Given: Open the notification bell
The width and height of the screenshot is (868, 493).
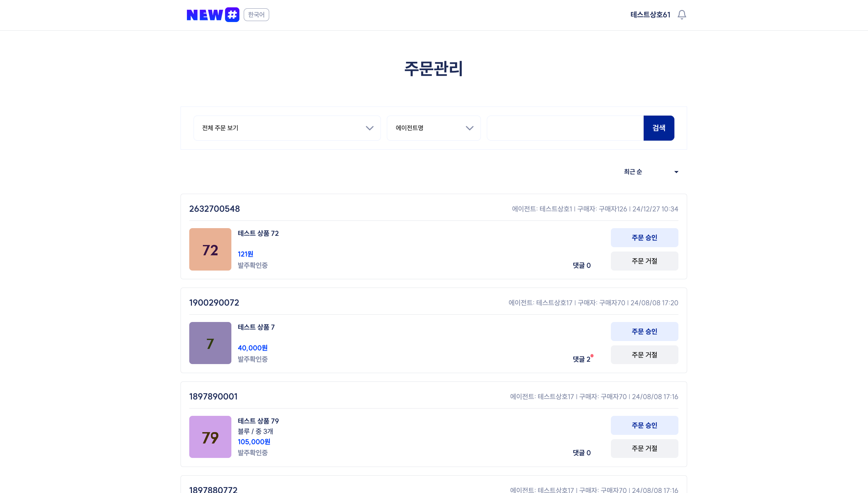Looking at the screenshot, I should (681, 15).
